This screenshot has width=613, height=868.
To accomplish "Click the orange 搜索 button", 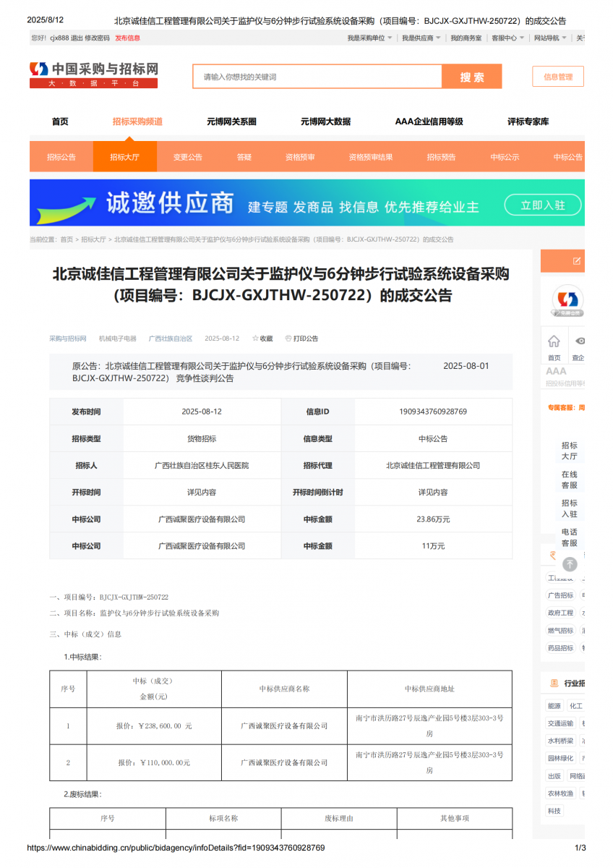I will pyautogui.click(x=472, y=77).
